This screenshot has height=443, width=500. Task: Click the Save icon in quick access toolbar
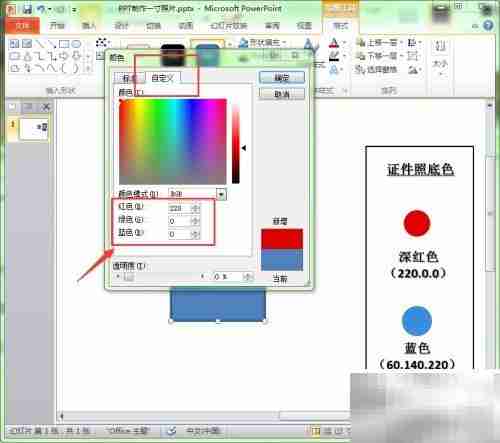27,9
